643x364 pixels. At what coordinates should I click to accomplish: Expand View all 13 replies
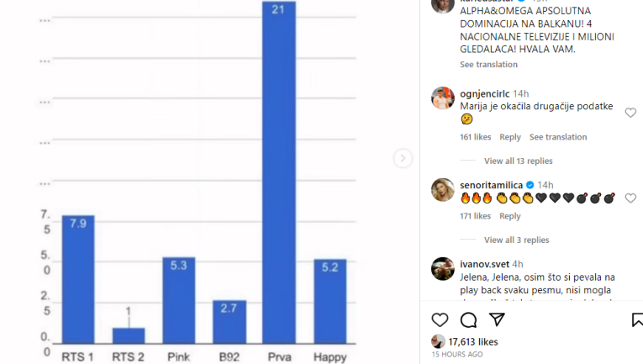click(x=519, y=161)
